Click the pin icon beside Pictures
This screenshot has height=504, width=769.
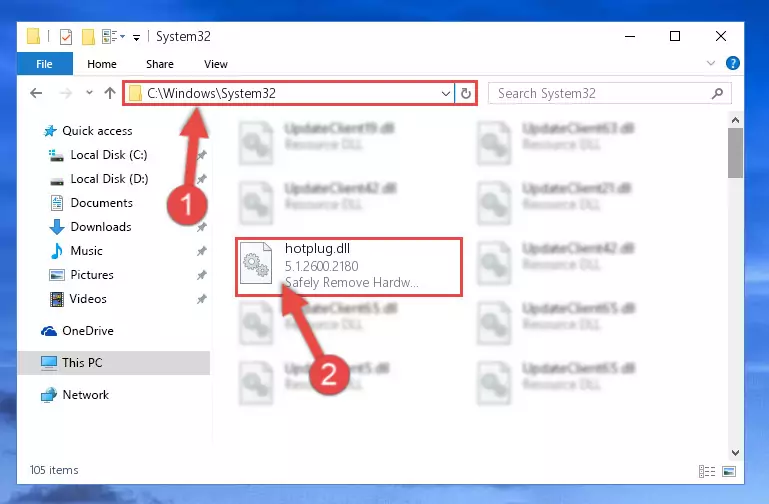click(x=202, y=275)
